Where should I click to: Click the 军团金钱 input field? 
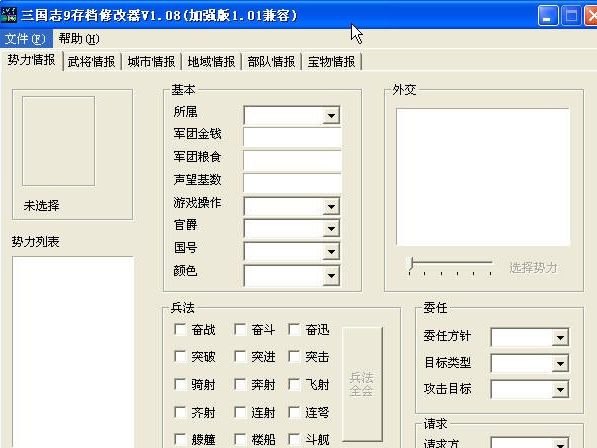pos(292,137)
